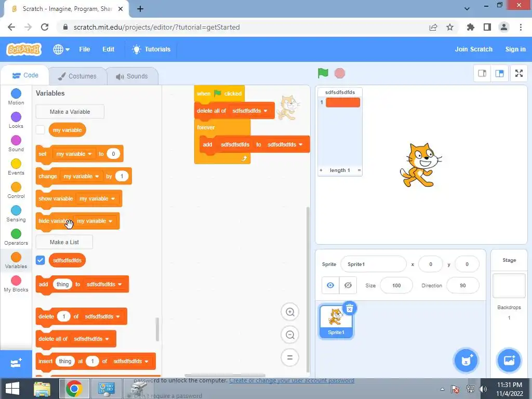Click the Sign in link
532x399 pixels.
[x=515, y=49]
